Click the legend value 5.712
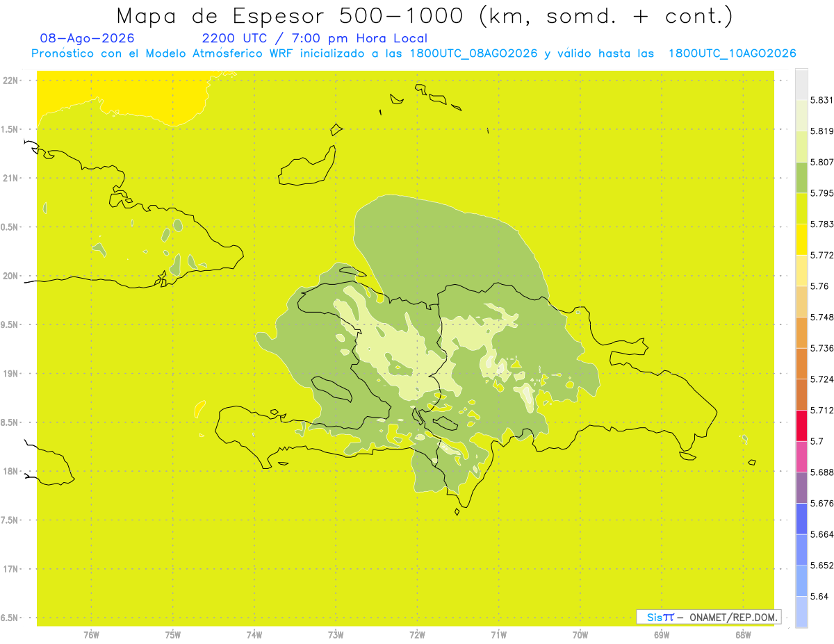 pyautogui.click(x=821, y=410)
